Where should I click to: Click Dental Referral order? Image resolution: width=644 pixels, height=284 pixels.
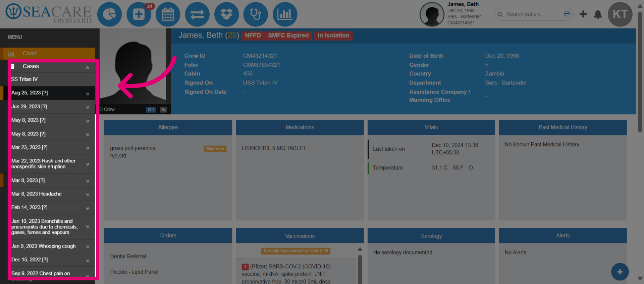(x=128, y=257)
